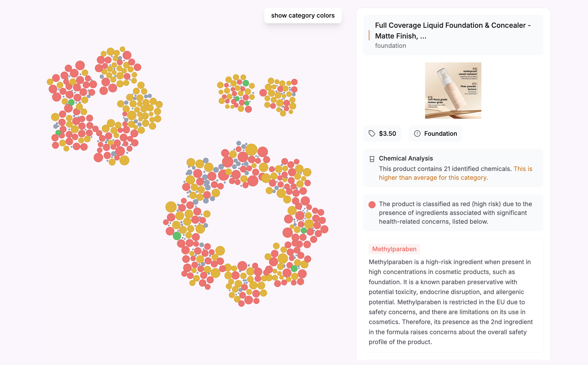
Task: Click the Methylparaben description paragraph
Action: point(451,302)
